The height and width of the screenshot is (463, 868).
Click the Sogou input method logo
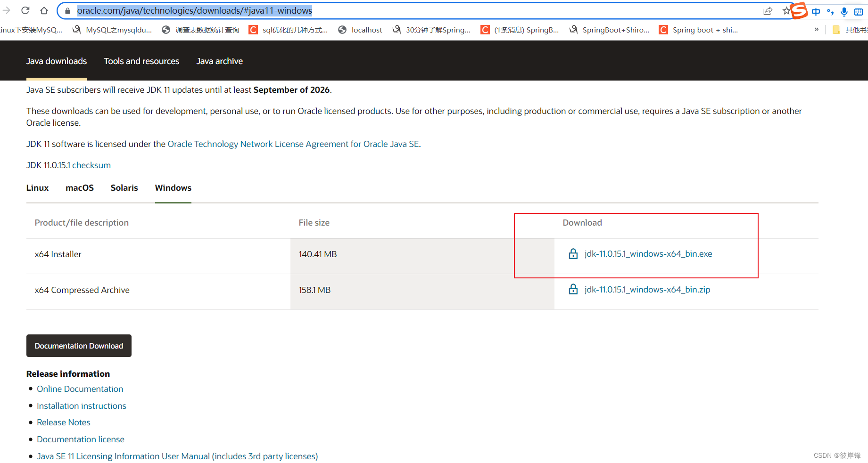click(x=799, y=10)
